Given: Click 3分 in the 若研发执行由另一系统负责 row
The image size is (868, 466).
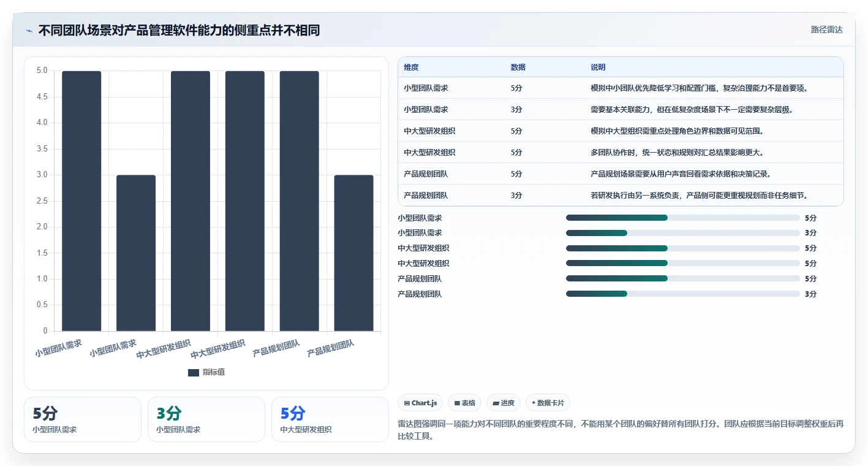Looking at the screenshot, I should (516, 196).
